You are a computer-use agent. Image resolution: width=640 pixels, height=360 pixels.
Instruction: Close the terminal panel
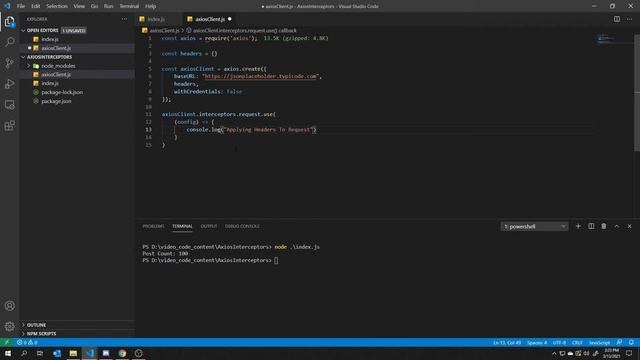[629, 226]
